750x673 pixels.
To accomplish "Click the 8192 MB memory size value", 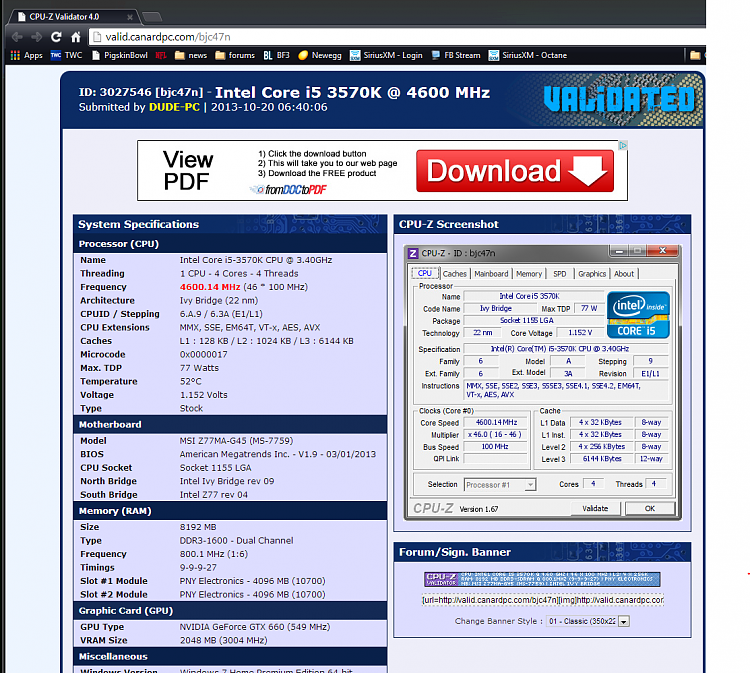I will [x=198, y=527].
